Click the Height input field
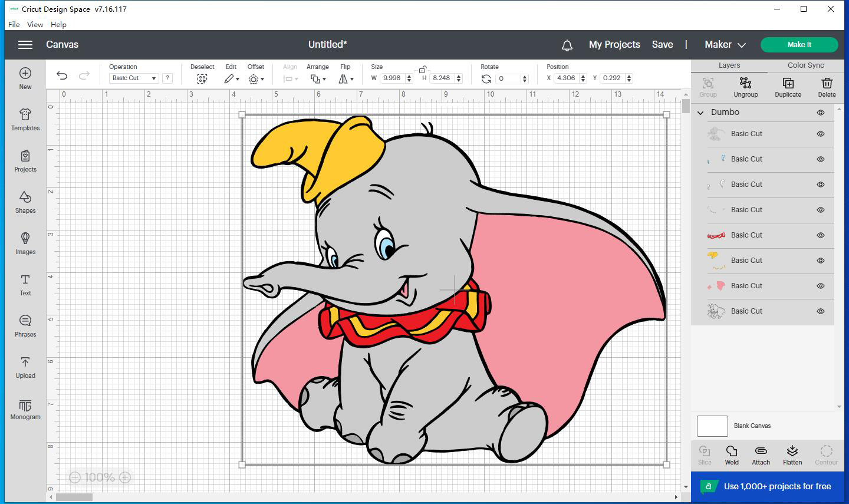Screen dimensions: 849x504 point(442,78)
